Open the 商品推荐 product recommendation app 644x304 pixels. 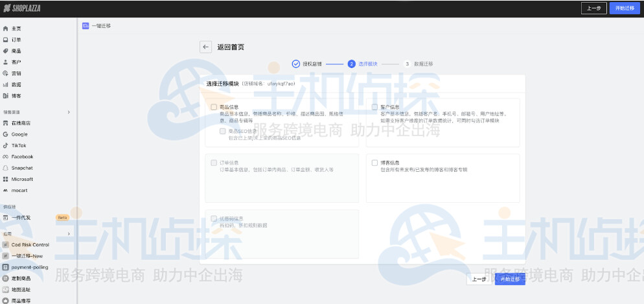point(21,301)
